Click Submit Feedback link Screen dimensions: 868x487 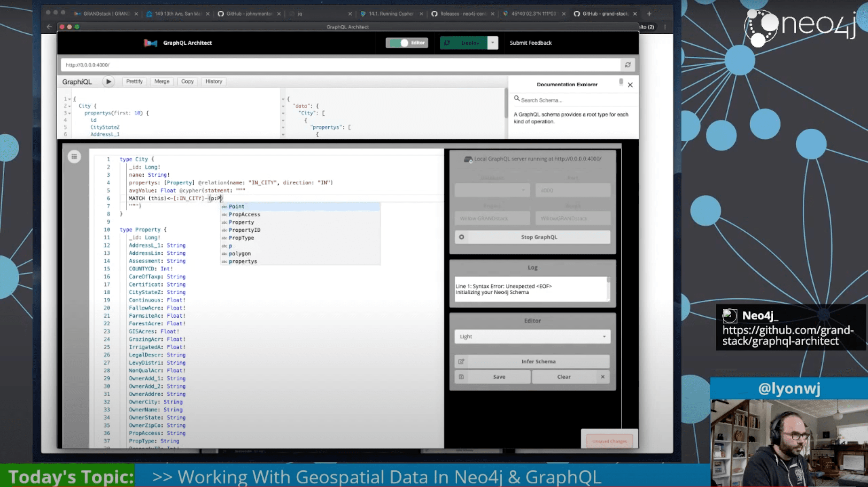coord(530,43)
